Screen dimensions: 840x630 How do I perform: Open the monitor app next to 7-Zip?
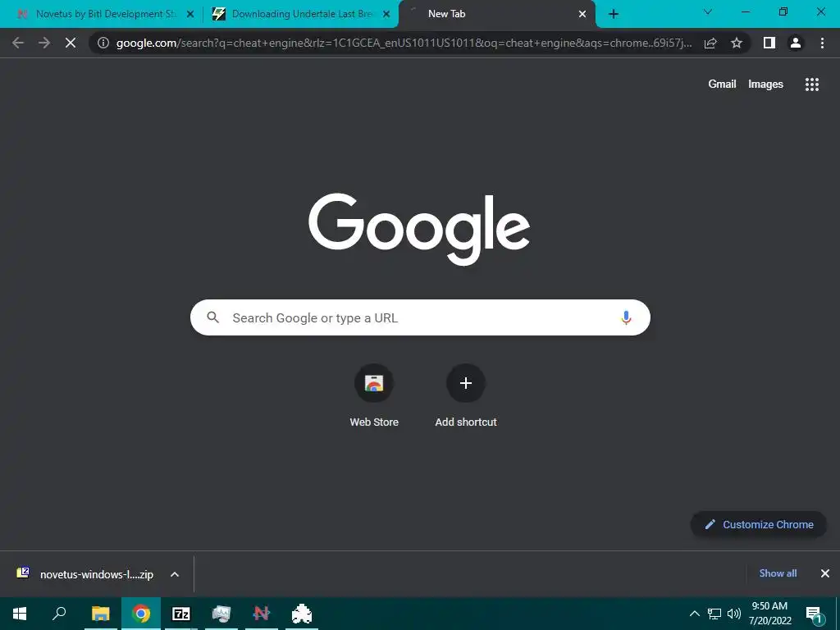221,614
